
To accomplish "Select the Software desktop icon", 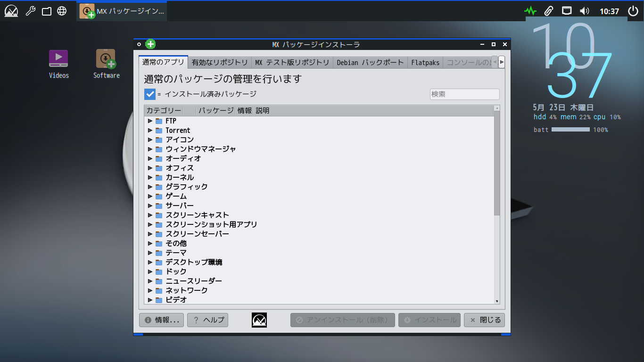I will tap(106, 64).
